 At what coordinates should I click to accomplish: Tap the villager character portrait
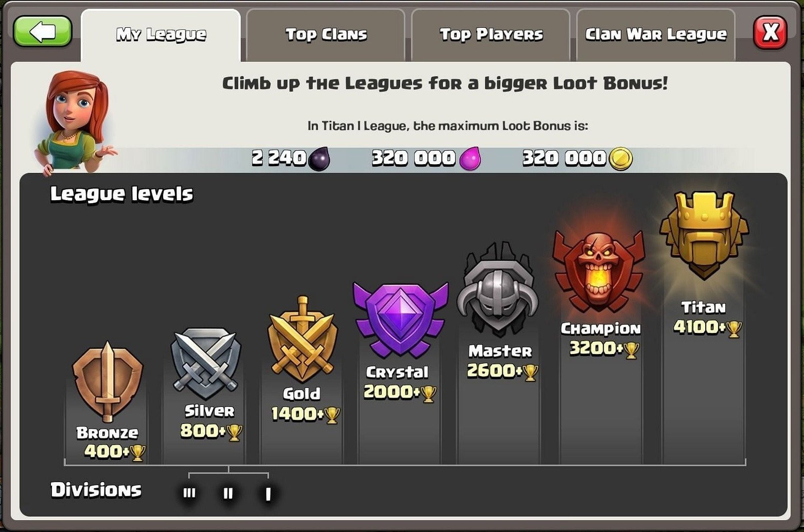coord(75,120)
